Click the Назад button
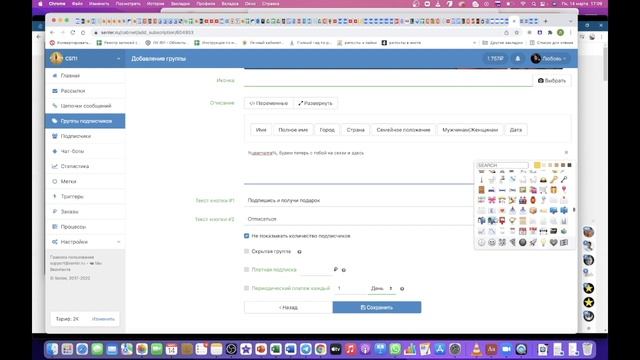The height and width of the screenshot is (360, 640). (288, 307)
